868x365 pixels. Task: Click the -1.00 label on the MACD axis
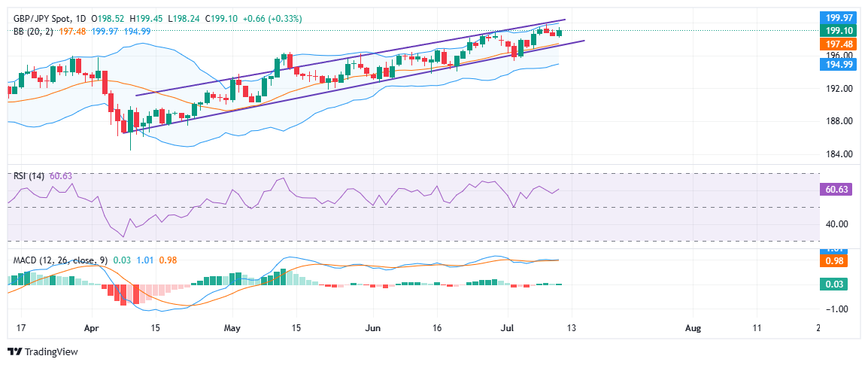(836, 309)
